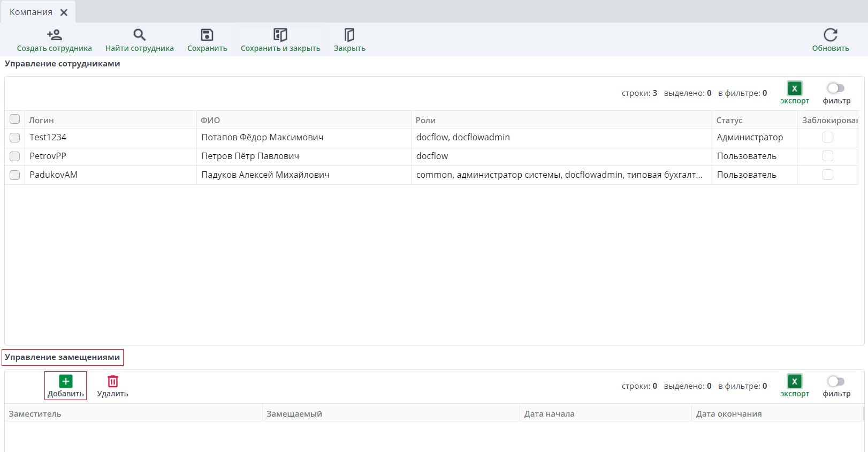Click the red Удалить trash icon
Screen dimensions: 868x452
click(x=113, y=381)
